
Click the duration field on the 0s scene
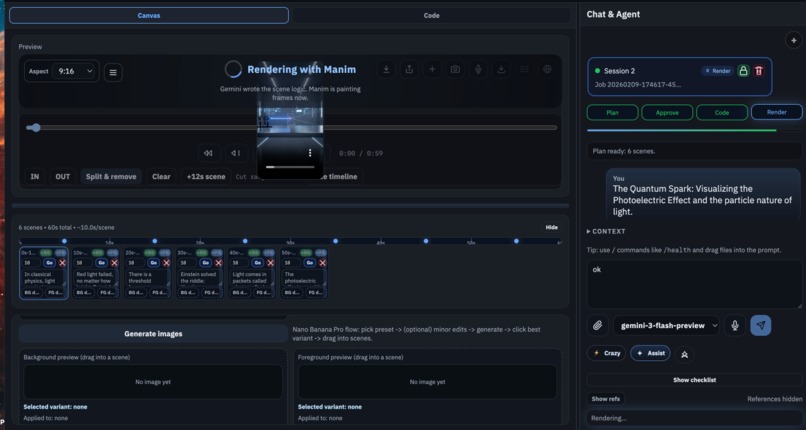(x=31, y=263)
